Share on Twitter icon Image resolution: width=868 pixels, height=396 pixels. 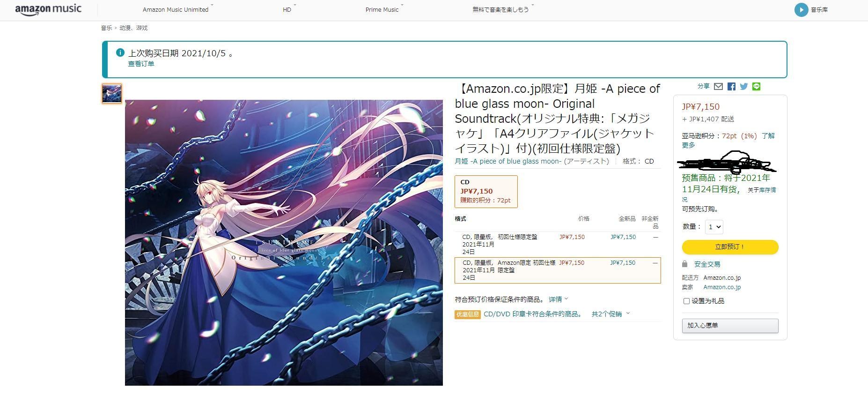point(744,86)
